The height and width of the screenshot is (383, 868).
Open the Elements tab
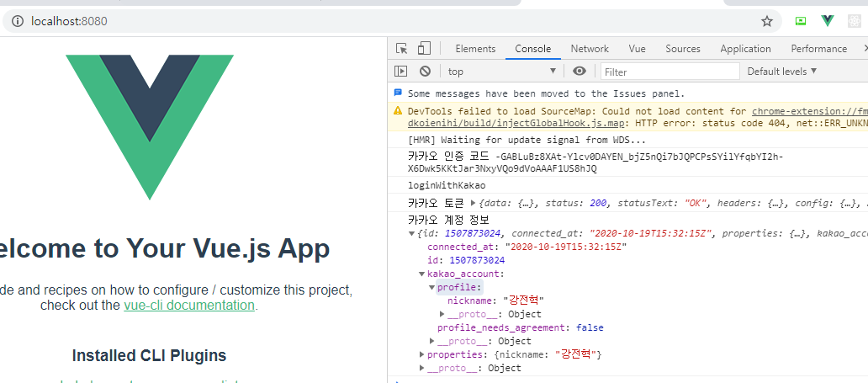click(475, 49)
